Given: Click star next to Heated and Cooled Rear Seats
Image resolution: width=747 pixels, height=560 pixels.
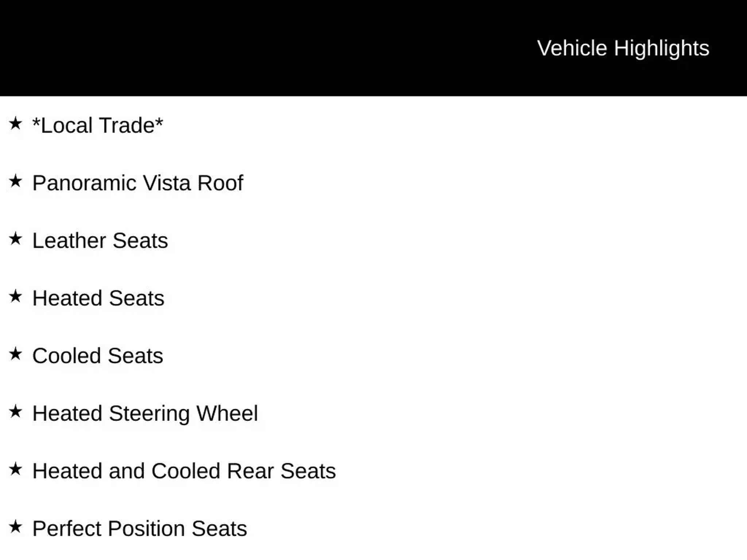Looking at the screenshot, I should click(15, 469).
